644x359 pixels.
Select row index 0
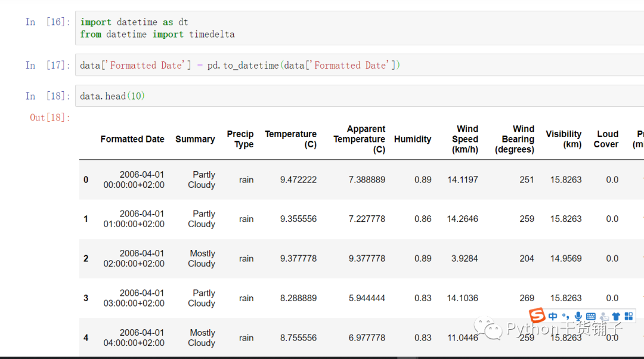86,179
